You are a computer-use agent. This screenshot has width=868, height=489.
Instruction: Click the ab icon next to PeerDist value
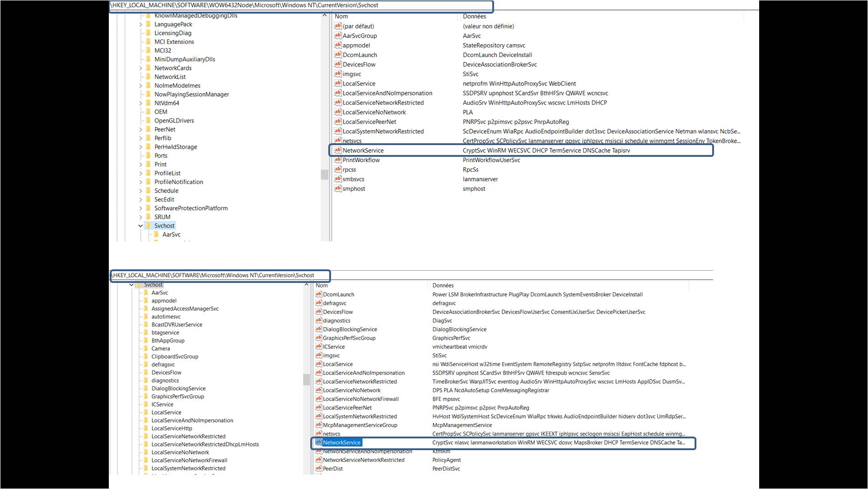pos(318,469)
